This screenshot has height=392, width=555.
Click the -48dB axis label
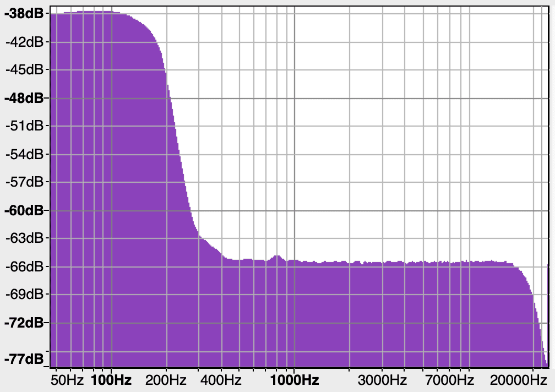pos(24,98)
